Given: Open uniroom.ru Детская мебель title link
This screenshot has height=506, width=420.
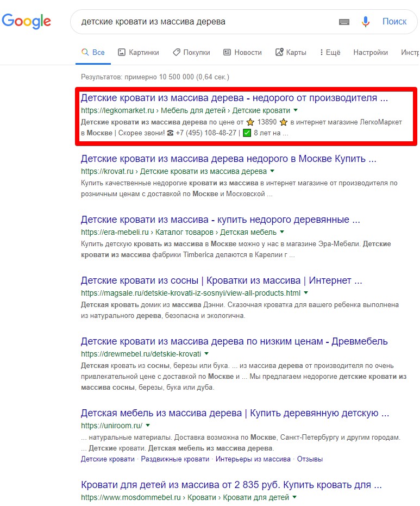Looking at the screenshot, I should click(235, 413).
